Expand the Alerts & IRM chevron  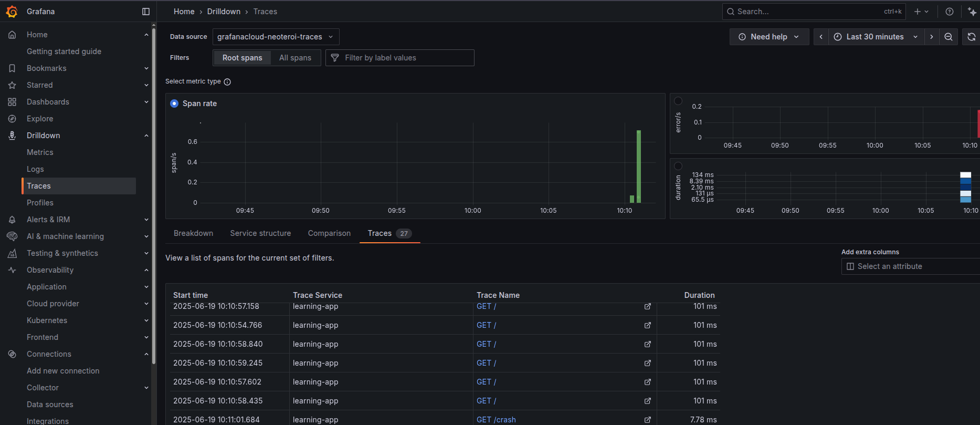[x=146, y=220]
